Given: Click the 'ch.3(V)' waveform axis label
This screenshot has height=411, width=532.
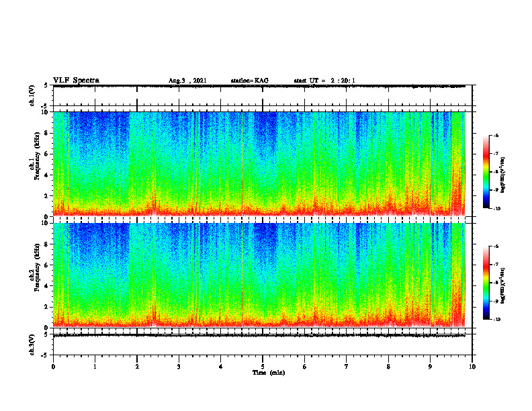Looking at the screenshot, I should click(x=32, y=345).
